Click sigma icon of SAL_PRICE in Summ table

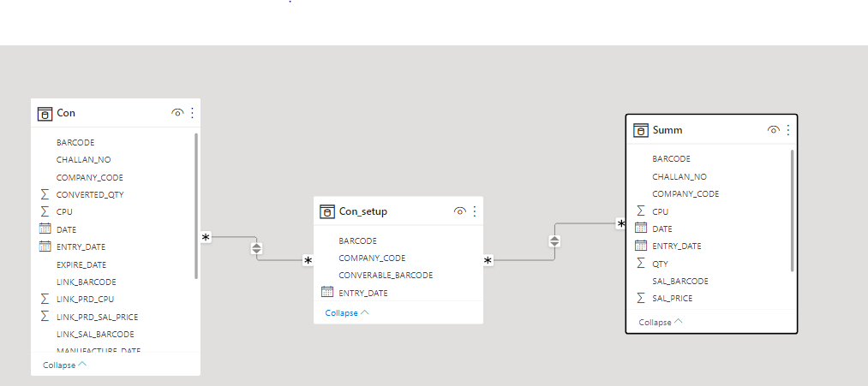click(x=641, y=298)
